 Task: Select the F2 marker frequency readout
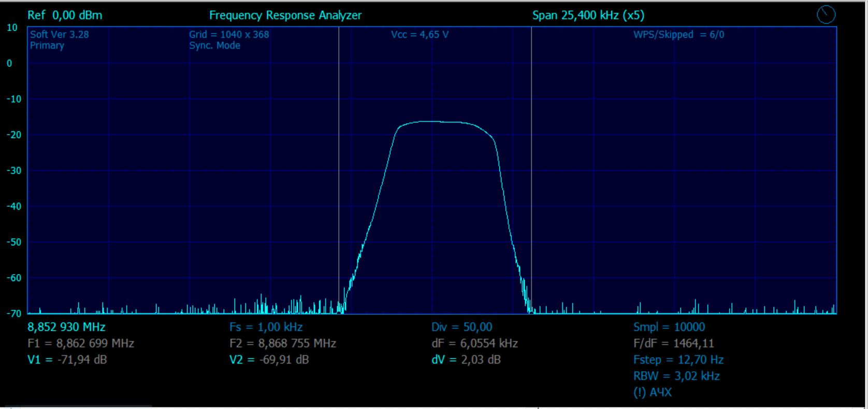[x=283, y=343]
